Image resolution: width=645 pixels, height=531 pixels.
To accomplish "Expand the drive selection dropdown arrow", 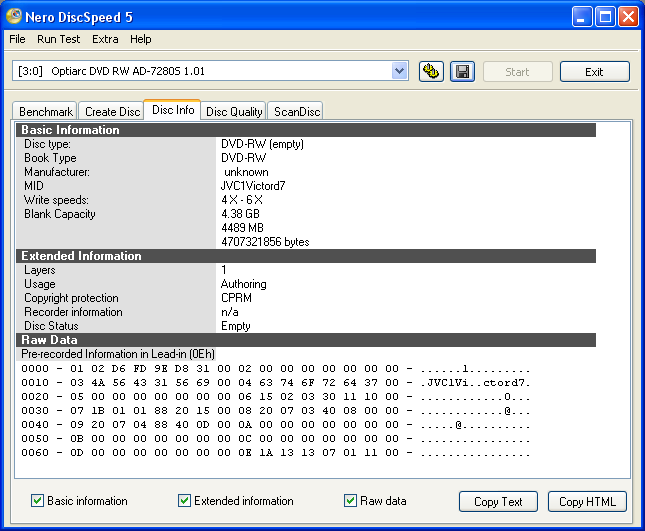I will point(399,71).
